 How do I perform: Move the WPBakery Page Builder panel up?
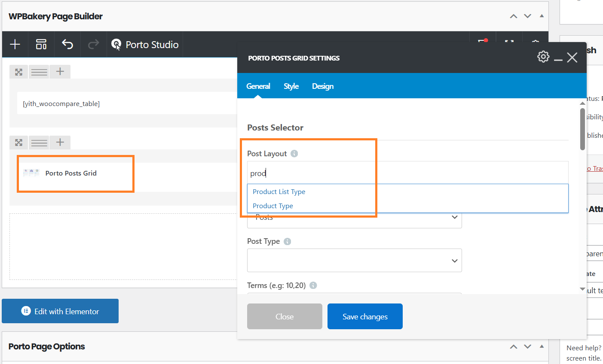[x=514, y=16]
